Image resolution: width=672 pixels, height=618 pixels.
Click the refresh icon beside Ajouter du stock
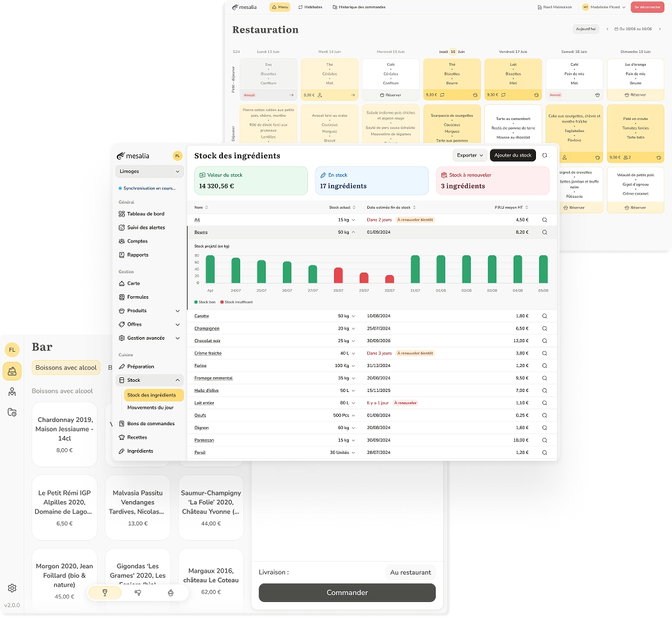pyautogui.click(x=544, y=155)
